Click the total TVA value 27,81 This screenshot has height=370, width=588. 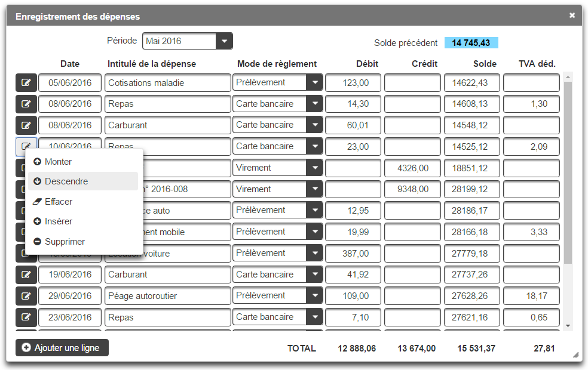point(544,349)
